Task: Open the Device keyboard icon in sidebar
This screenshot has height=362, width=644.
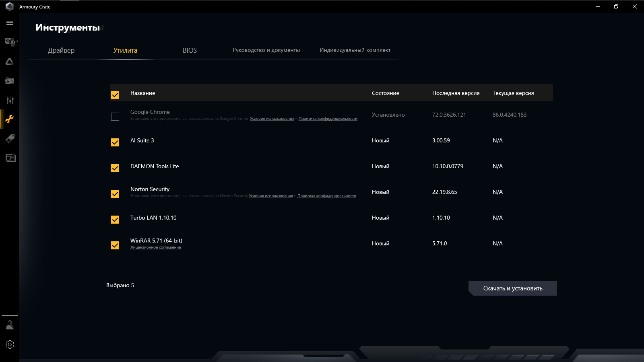Action: click(x=10, y=42)
